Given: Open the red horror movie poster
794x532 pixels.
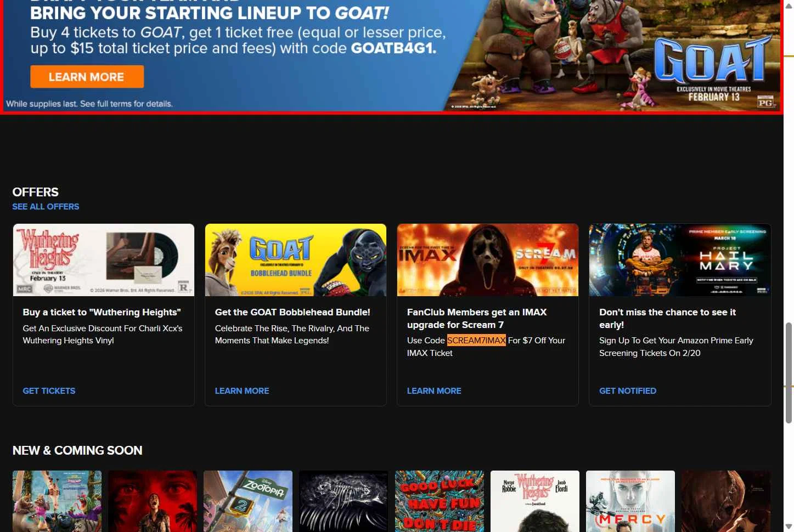Looking at the screenshot, I should (x=153, y=501).
